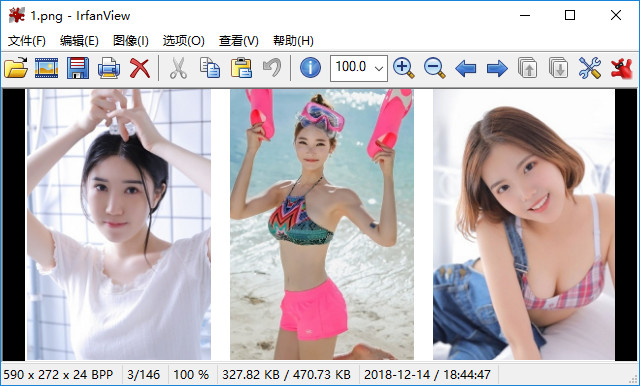Delete the file with the red X icon
Image resolution: width=640 pixels, height=386 pixels.
click(x=140, y=68)
